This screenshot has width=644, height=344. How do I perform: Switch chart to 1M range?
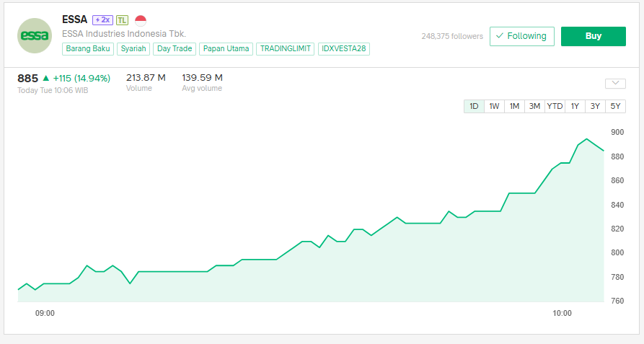click(x=514, y=106)
